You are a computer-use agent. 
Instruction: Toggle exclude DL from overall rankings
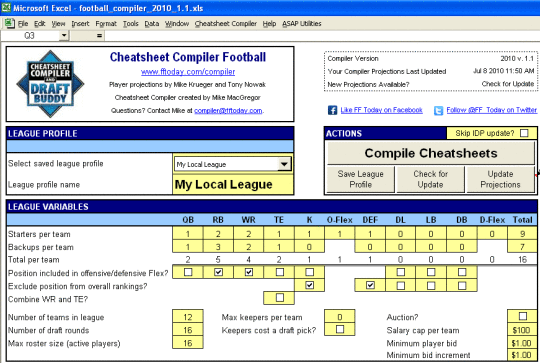pyautogui.click(x=401, y=286)
